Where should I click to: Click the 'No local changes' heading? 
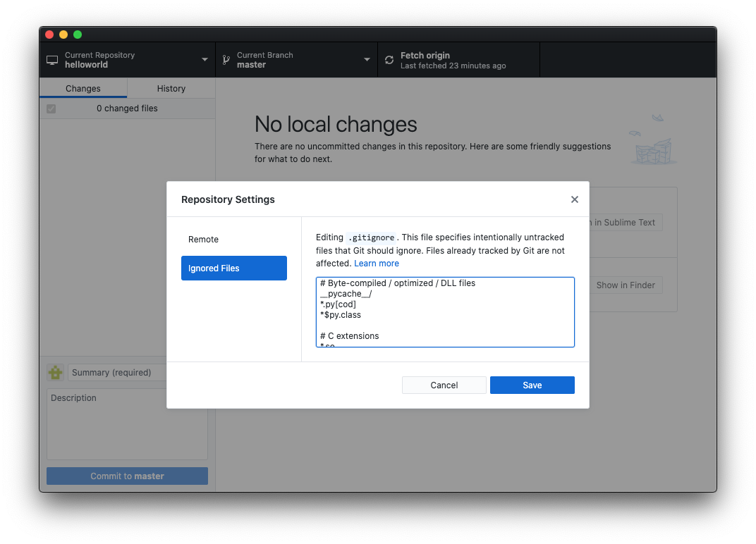[x=336, y=124]
